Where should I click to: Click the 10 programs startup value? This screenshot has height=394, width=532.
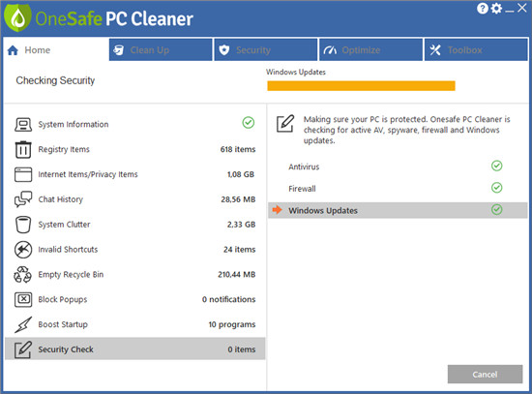[232, 324]
